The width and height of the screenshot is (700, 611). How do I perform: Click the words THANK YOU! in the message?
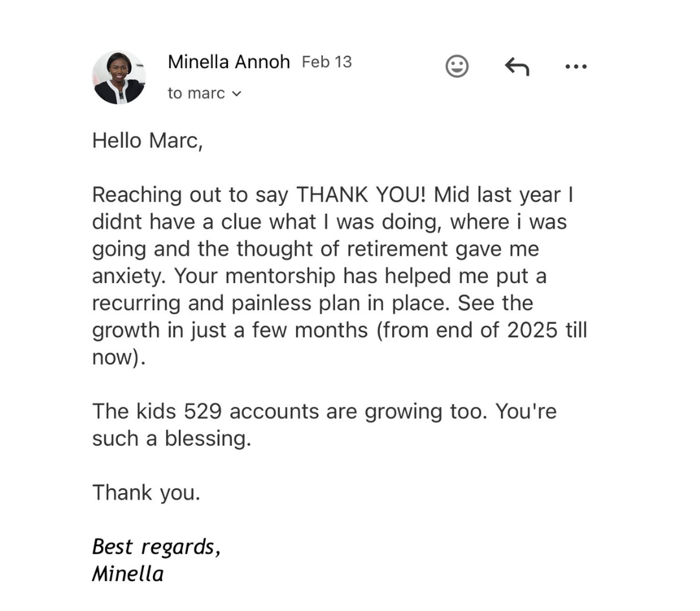pos(361,194)
